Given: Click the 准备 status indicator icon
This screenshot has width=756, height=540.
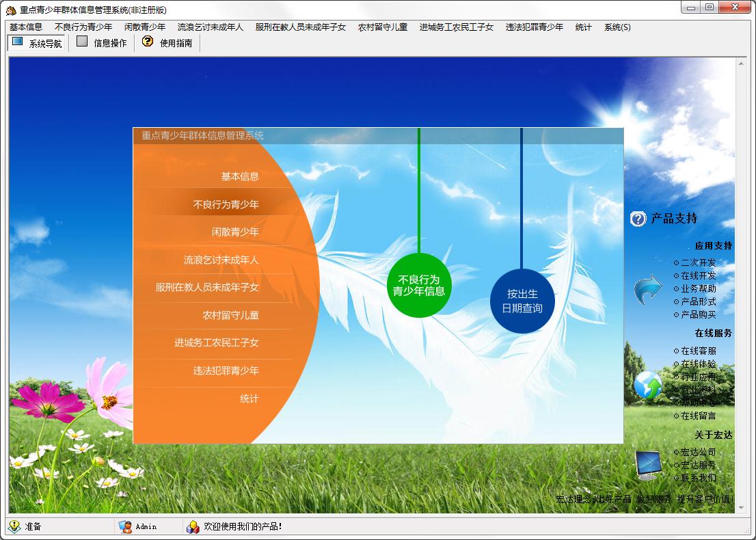Looking at the screenshot, I should click(14, 527).
